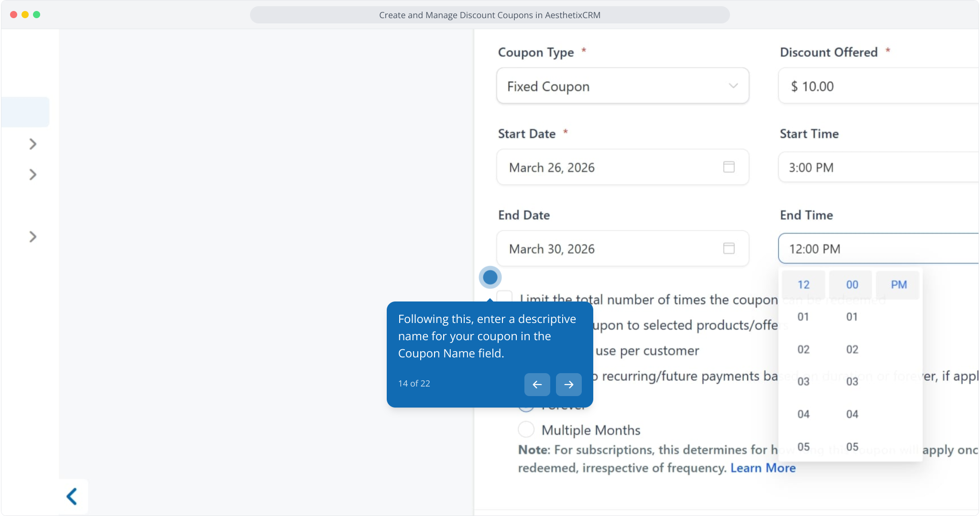This screenshot has width=980, height=516.
Task: Expand the first sidebar chevron
Action: click(x=33, y=144)
